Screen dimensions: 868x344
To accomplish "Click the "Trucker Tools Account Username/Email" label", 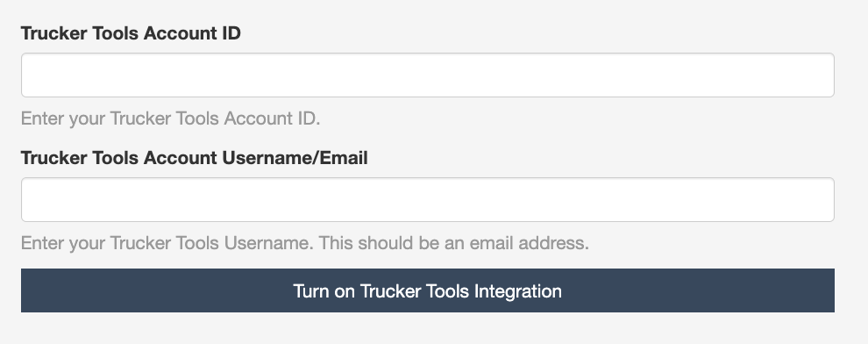I will pos(195,158).
